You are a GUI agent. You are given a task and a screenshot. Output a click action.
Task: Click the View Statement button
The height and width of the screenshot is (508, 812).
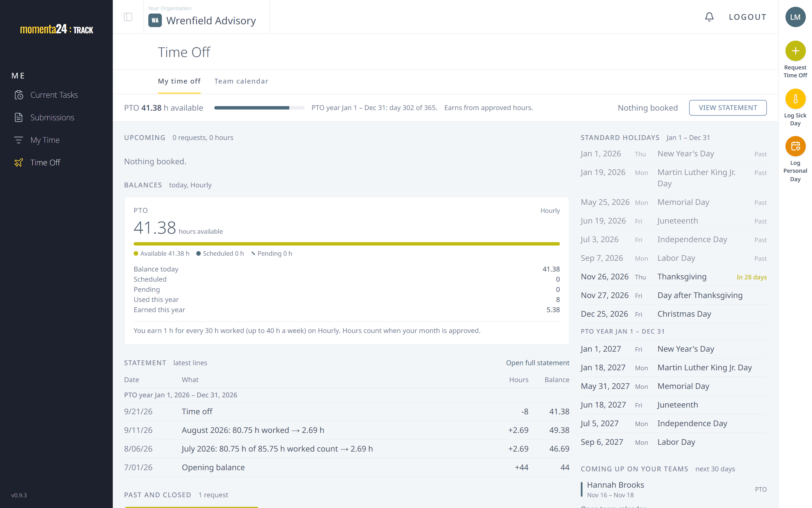pos(728,108)
